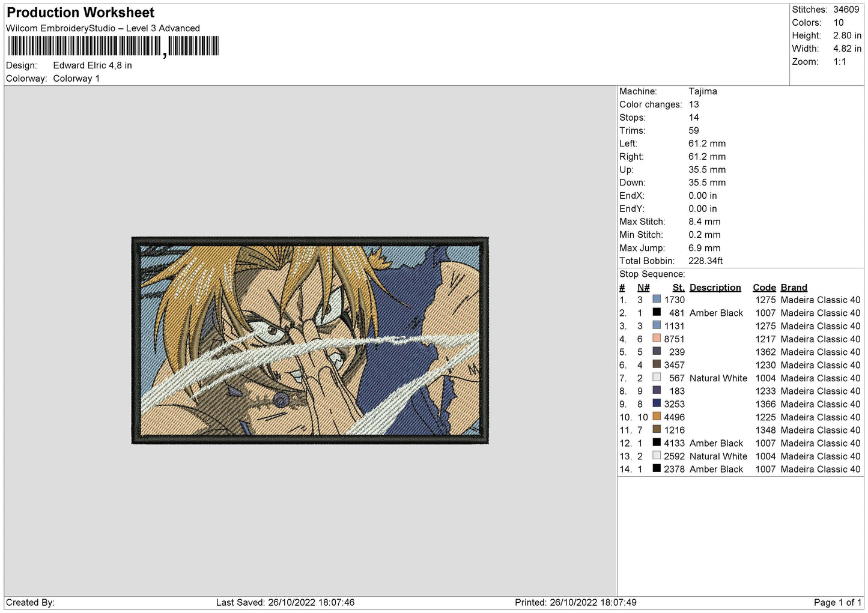868x613 pixels.
Task: Click the 'Production Worksheet' title
Action: click(80, 13)
